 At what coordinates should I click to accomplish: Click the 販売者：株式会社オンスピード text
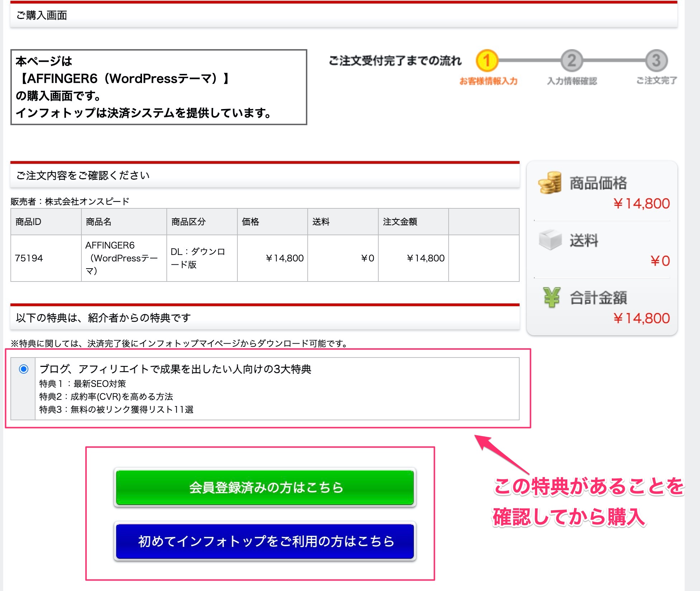[70, 201]
